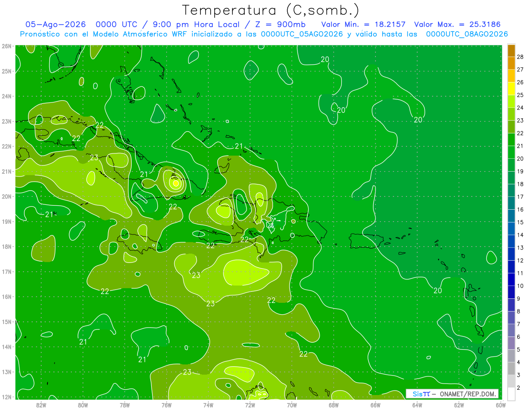Click latitude axis label '24N'
This screenshot has width=532, height=411.
(7, 96)
